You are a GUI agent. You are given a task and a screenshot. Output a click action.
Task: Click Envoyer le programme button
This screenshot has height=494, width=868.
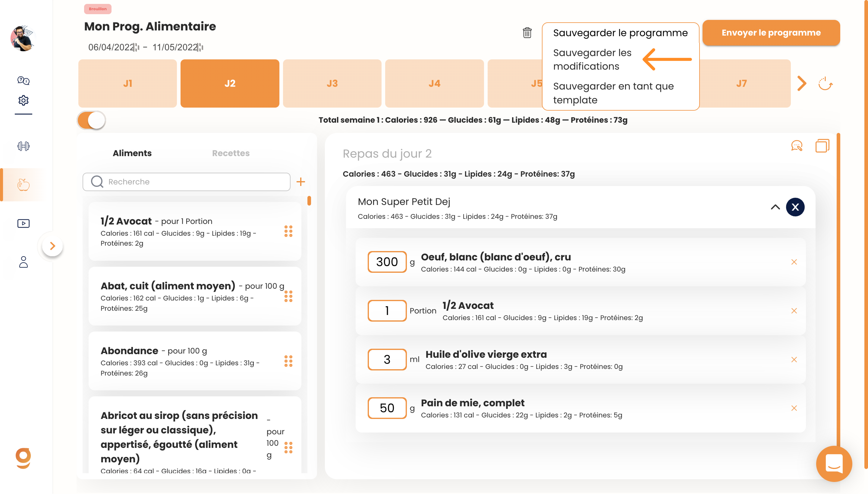[x=771, y=33]
